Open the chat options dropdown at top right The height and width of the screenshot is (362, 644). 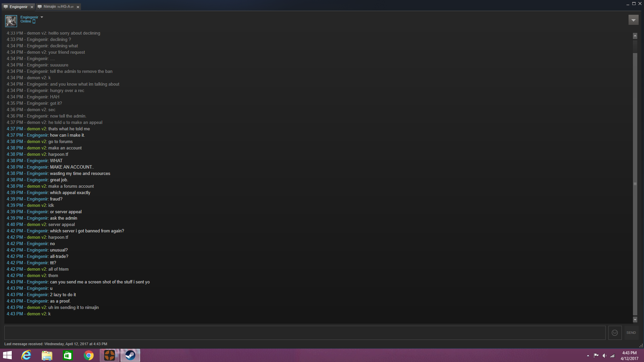pyautogui.click(x=633, y=20)
